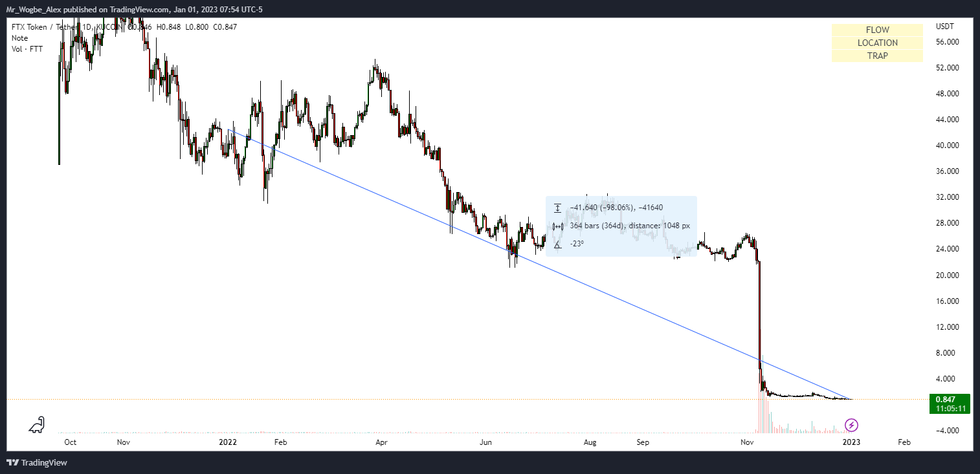Click the 56.000 price axis label
This screenshot has width=980, height=474.
coord(948,42)
